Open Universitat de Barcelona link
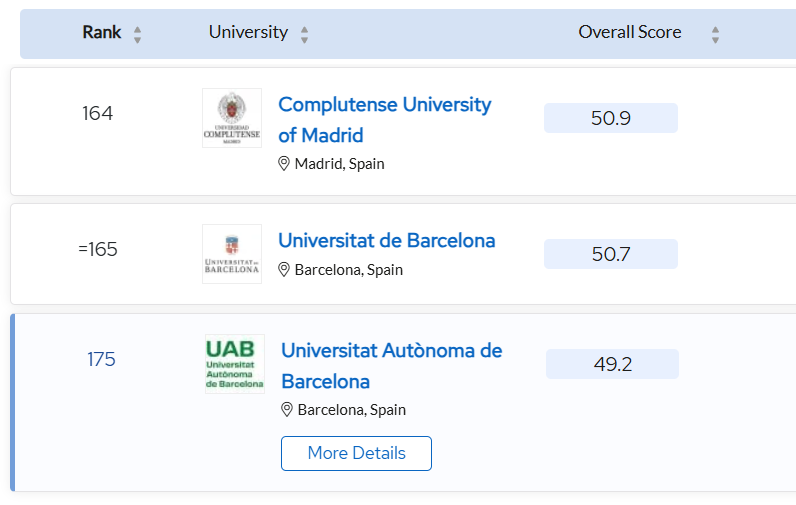The image size is (796, 505). pos(386,240)
